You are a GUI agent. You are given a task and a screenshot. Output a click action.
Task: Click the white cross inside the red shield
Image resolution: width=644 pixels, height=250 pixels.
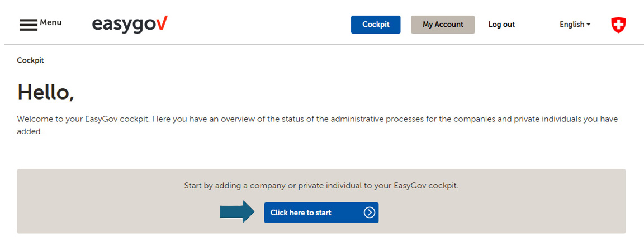coord(618,25)
